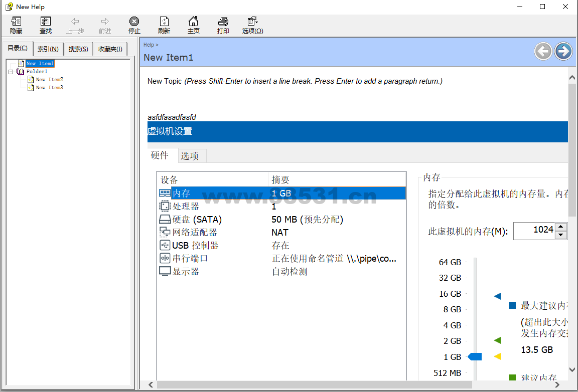Click the 前进 (Forward) toolbar arrow
Viewport: 578px width, 392px height.
coord(105,25)
